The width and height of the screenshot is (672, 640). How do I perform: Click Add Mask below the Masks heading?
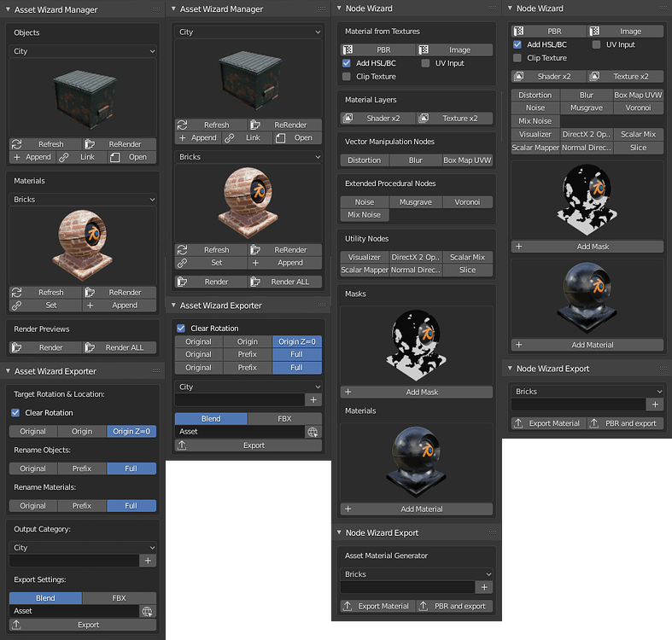417,392
